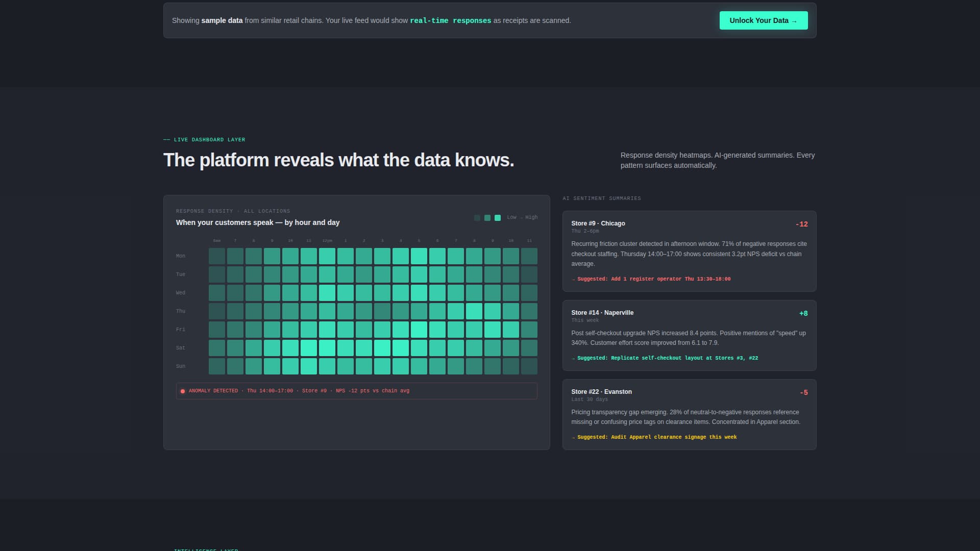Select the medium-density legend swatch
The width and height of the screenshot is (980, 551).
[487, 218]
